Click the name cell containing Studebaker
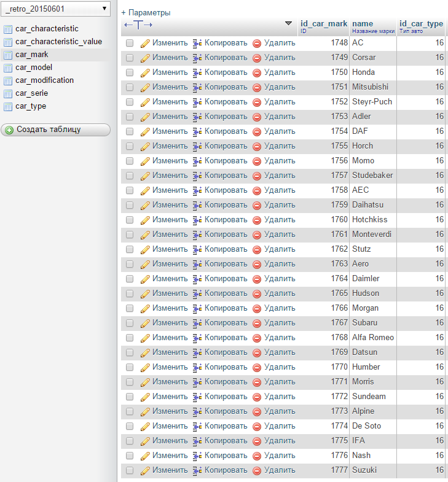The width and height of the screenshot is (448, 482). pyautogui.click(x=372, y=176)
